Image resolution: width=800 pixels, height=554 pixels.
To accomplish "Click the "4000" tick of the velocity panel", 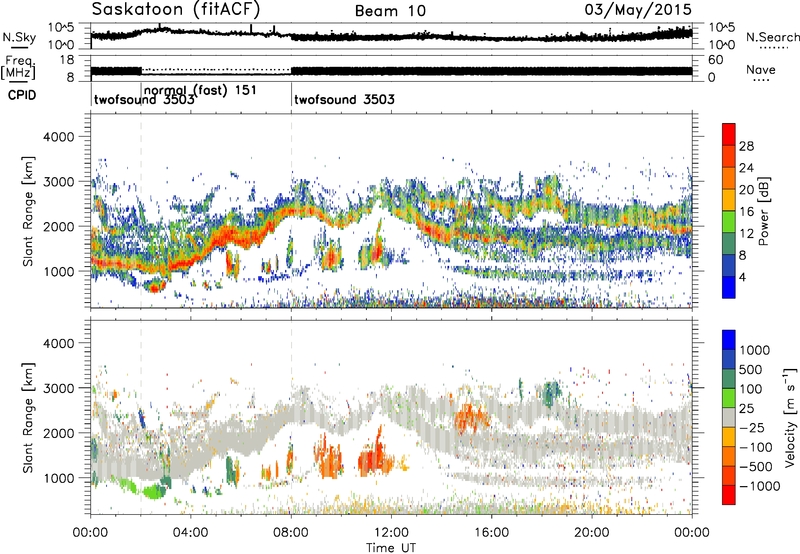I will click(x=59, y=343).
